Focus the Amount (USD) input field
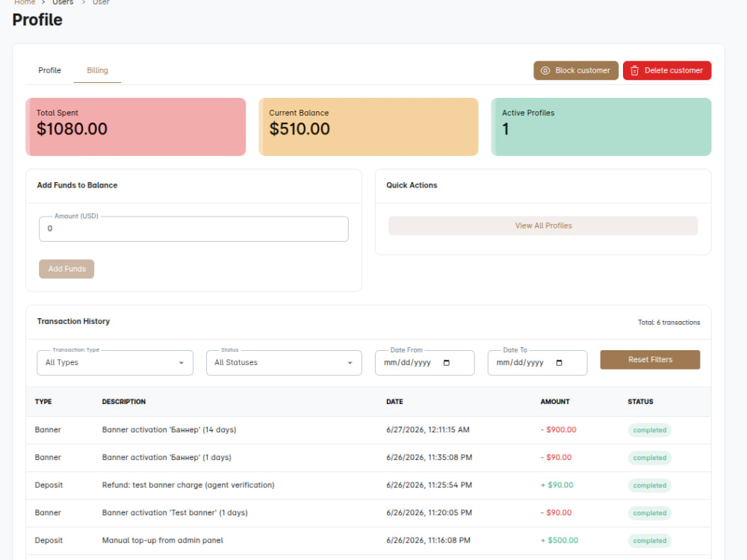The image size is (747, 560). [193, 228]
